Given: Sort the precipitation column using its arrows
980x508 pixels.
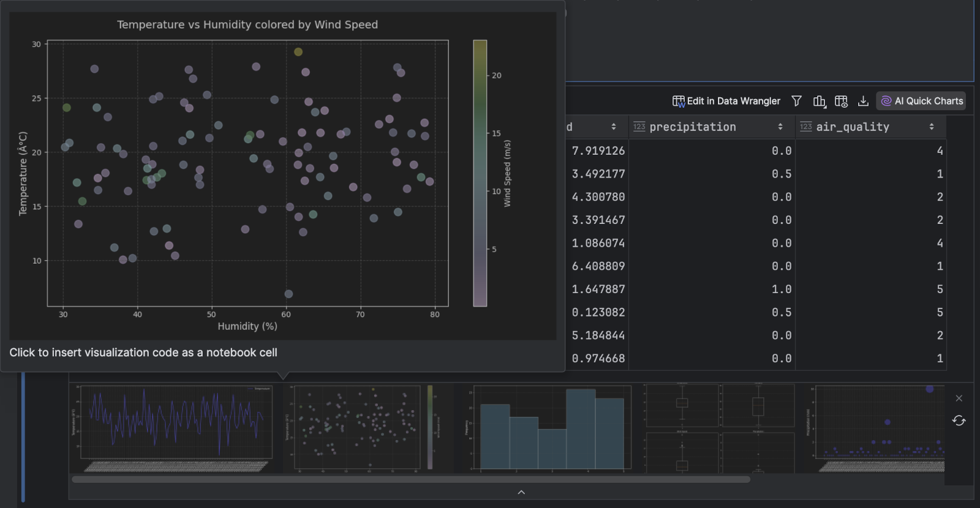Looking at the screenshot, I should point(780,127).
